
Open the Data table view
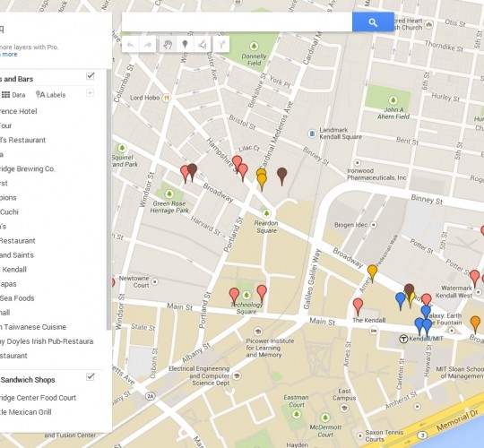pyautogui.click(x=13, y=95)
